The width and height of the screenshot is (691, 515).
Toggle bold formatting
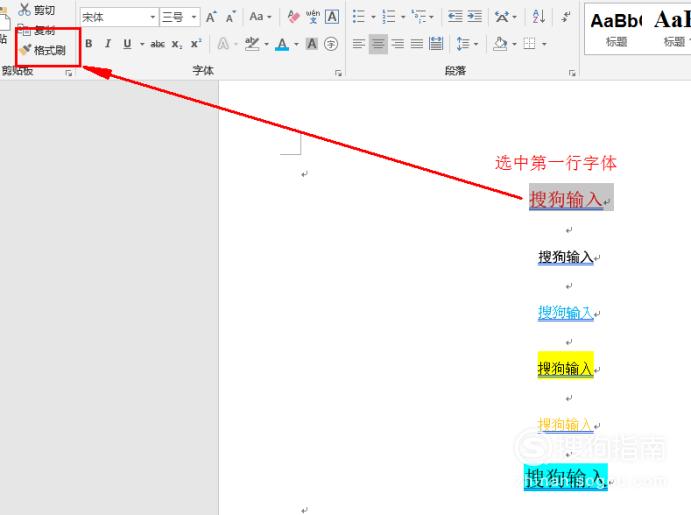point(89,44)
